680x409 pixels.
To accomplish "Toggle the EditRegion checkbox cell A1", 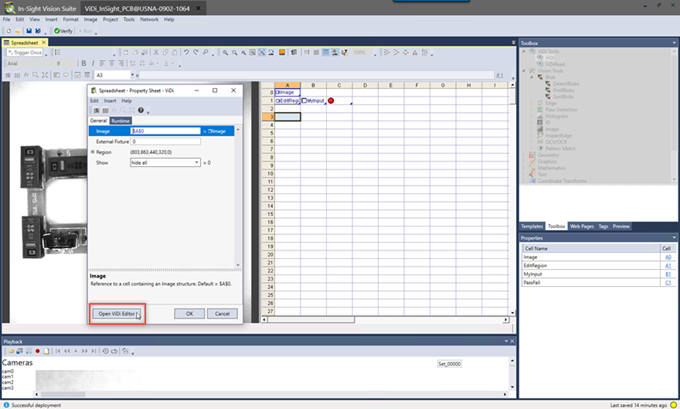I will tap(277, 101).
